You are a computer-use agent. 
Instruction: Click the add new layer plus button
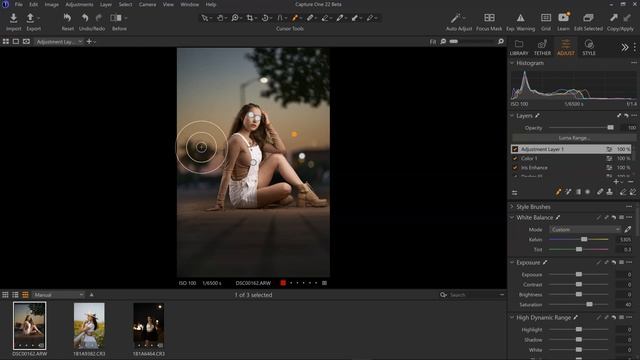click(616, 182)
